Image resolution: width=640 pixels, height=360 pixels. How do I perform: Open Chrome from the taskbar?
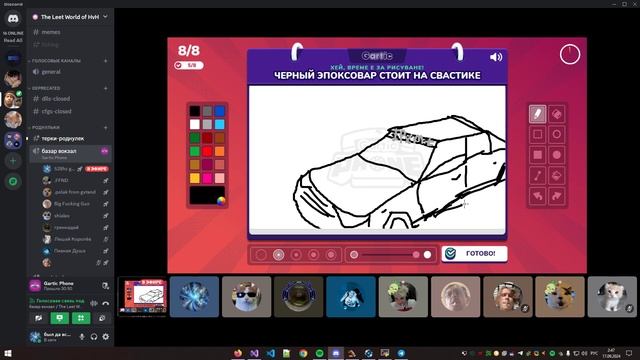[x=303, y=353]
